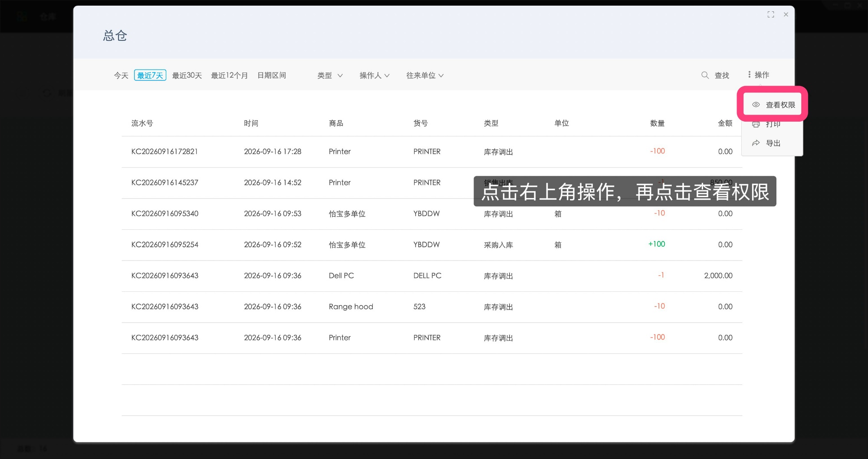868x459 pixels.
Task: Open the 往来单位 dropdown
Action: coord(425,76)
